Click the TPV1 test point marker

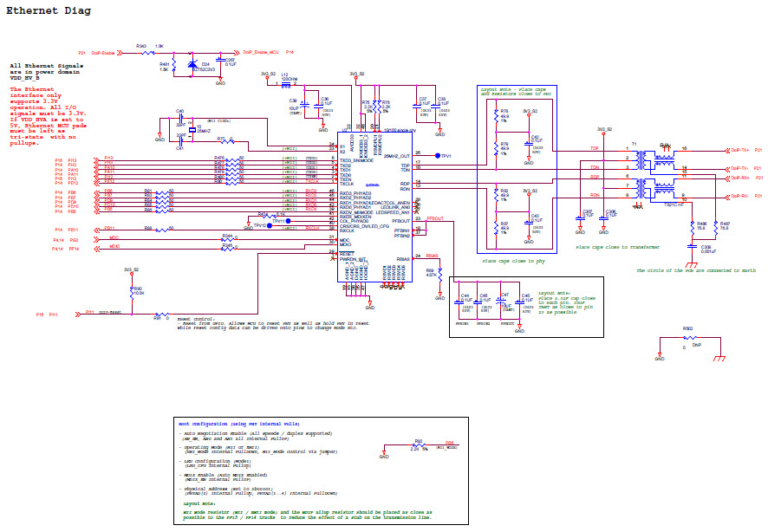438,155
